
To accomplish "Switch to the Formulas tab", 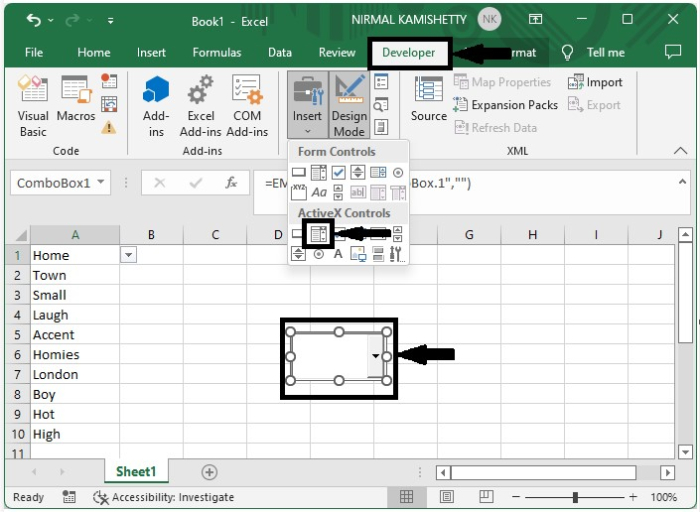I will click(217, 53).
